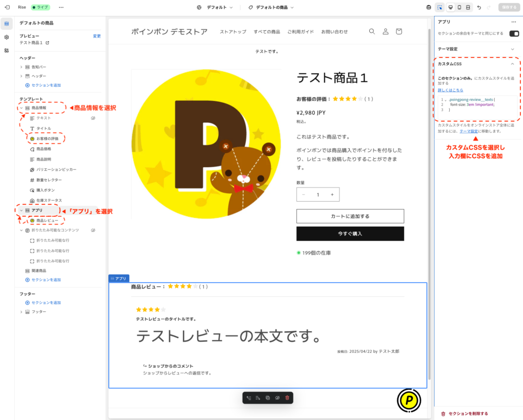523x420 pixels.
Task: Collapse the アプリ section chevron in sidebar
Action: click(21, 211)
